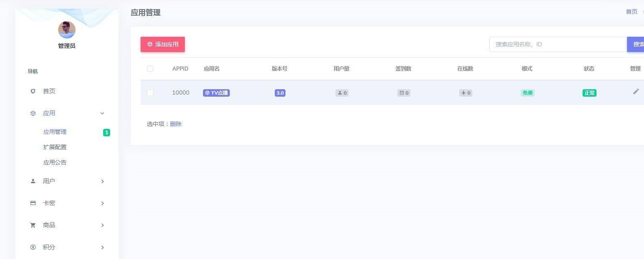Click the 搜索 search button

(636, 44)
